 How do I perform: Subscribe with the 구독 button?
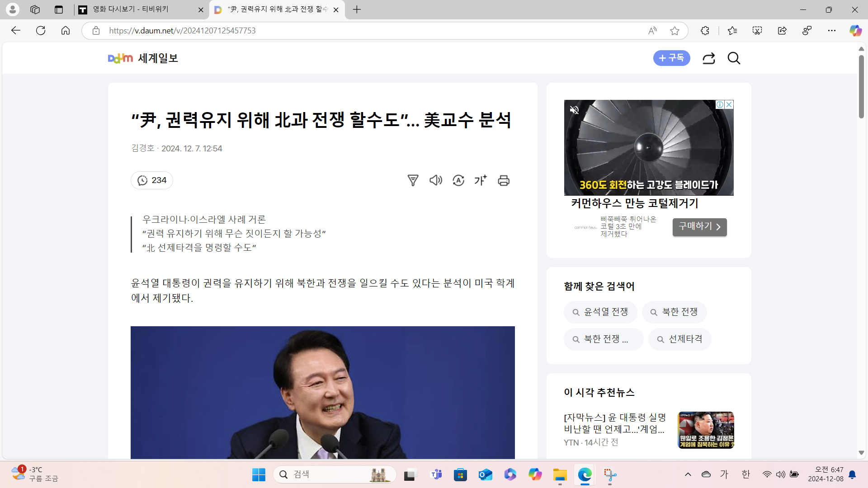[671, 58]
